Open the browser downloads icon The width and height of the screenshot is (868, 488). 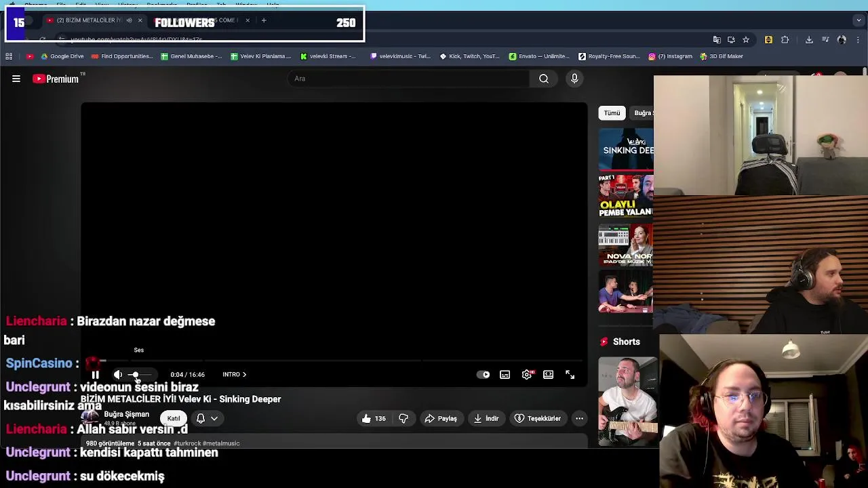pyautogui.click(x=809, y=40)
